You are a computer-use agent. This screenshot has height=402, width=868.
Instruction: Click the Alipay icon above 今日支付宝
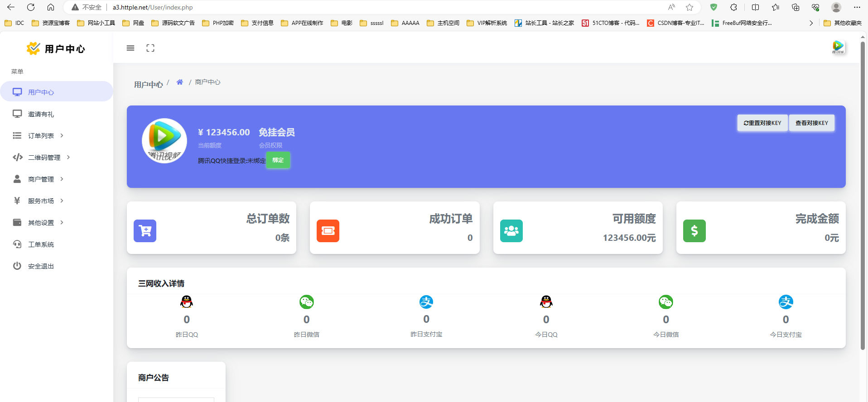786,302
